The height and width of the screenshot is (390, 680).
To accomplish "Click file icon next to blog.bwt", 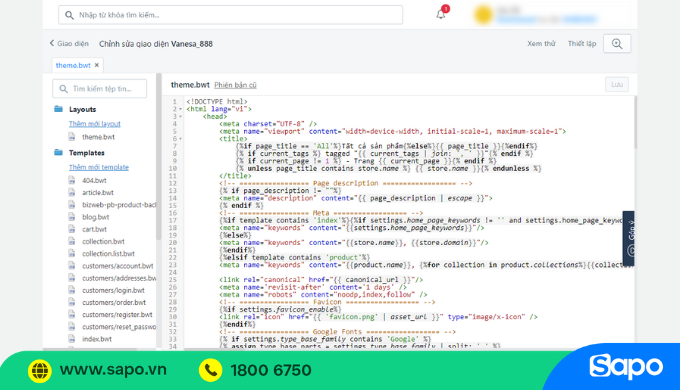I will 72,216.
